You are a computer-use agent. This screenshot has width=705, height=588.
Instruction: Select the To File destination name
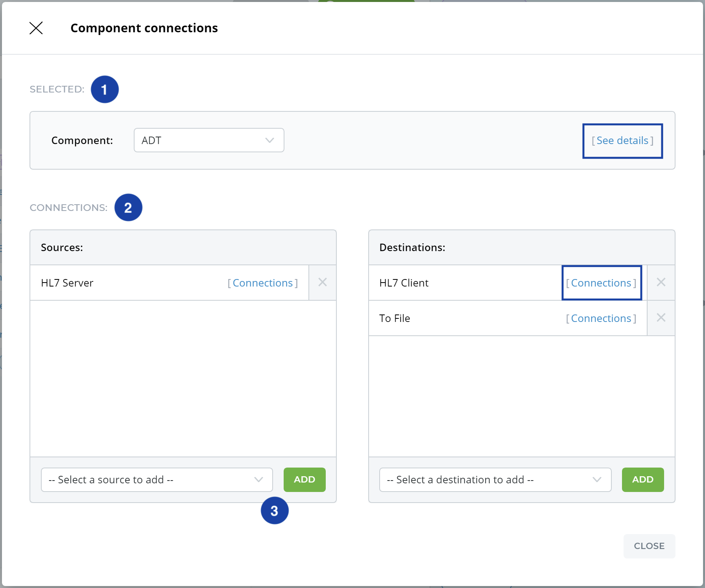click(395, 318)
